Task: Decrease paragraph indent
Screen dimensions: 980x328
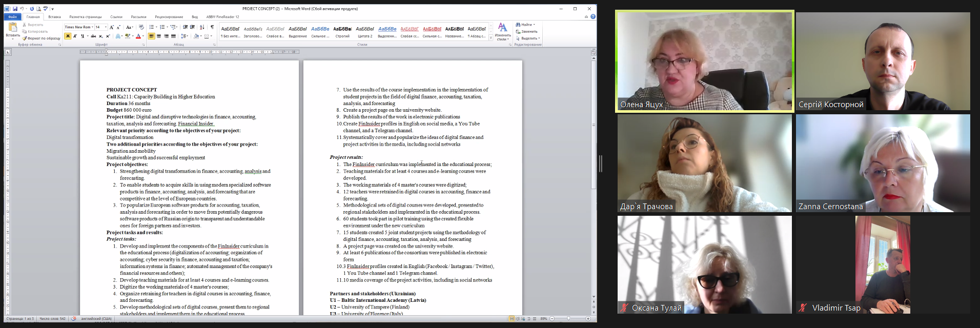Action: pyautogui.click(x=186, y=27)
